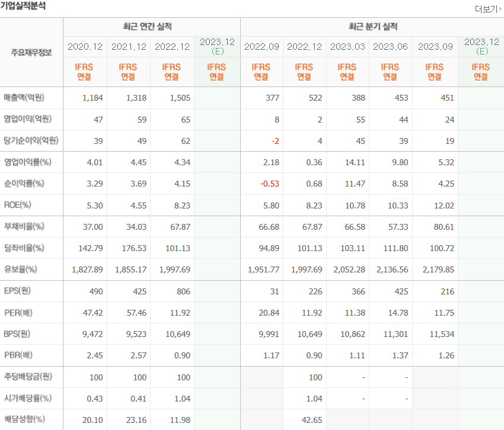The height and width of the screenshot is (430, 504).
Task: Click the 377 quarterly sales value
Action: point(273,98)
